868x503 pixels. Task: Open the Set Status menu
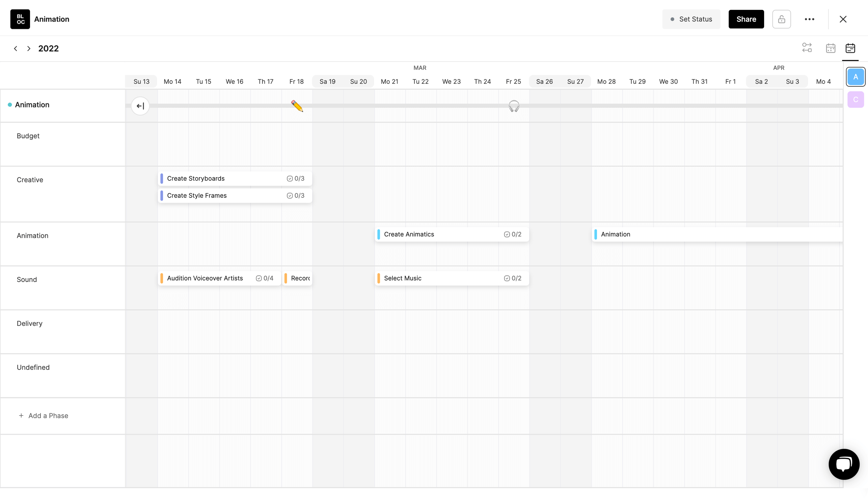[x=691, y=19]
